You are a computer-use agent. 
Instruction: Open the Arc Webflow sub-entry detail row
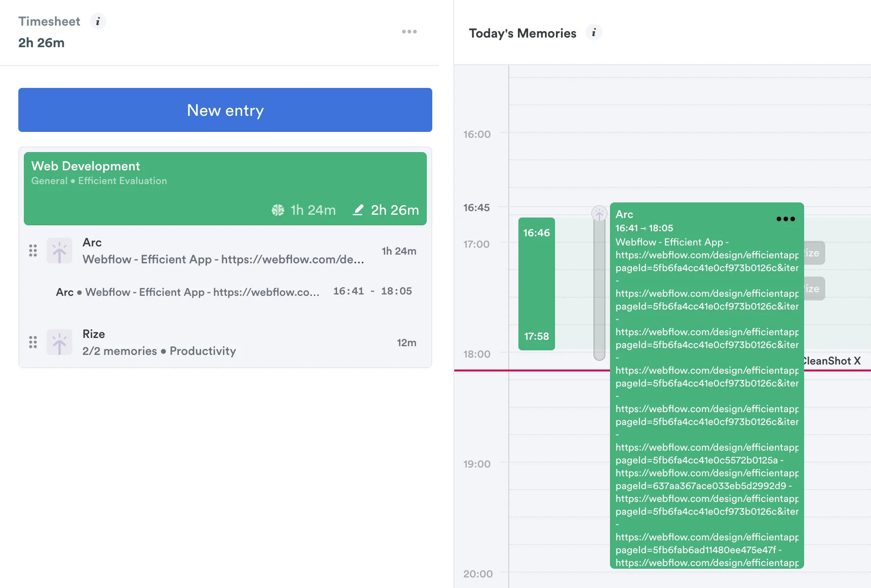(188, 292)
